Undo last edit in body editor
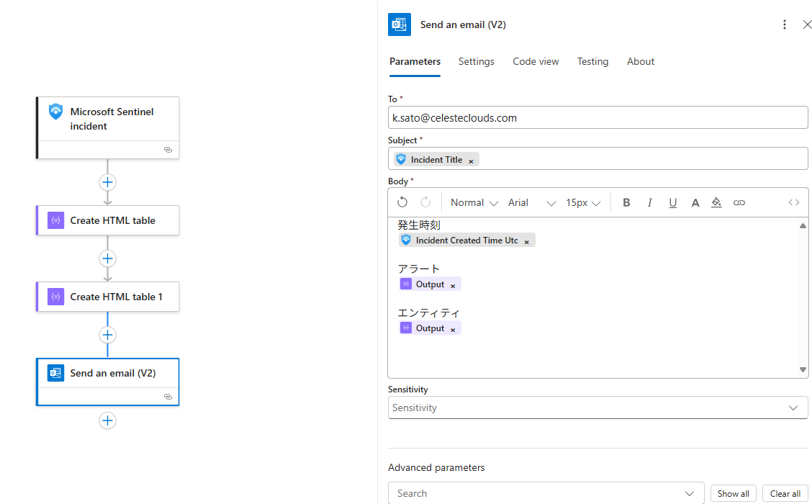The width and height of the screenshot is (812, 504). pos(402,203)
